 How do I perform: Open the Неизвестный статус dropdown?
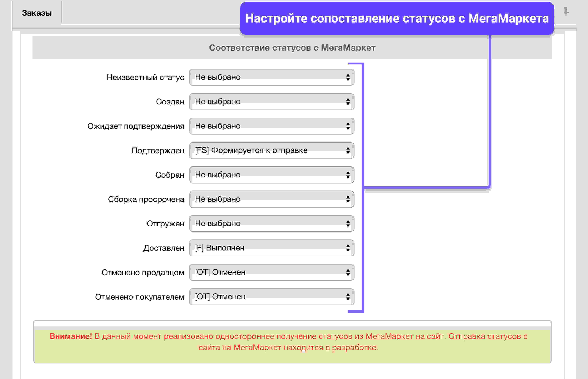tap(272, 77)
